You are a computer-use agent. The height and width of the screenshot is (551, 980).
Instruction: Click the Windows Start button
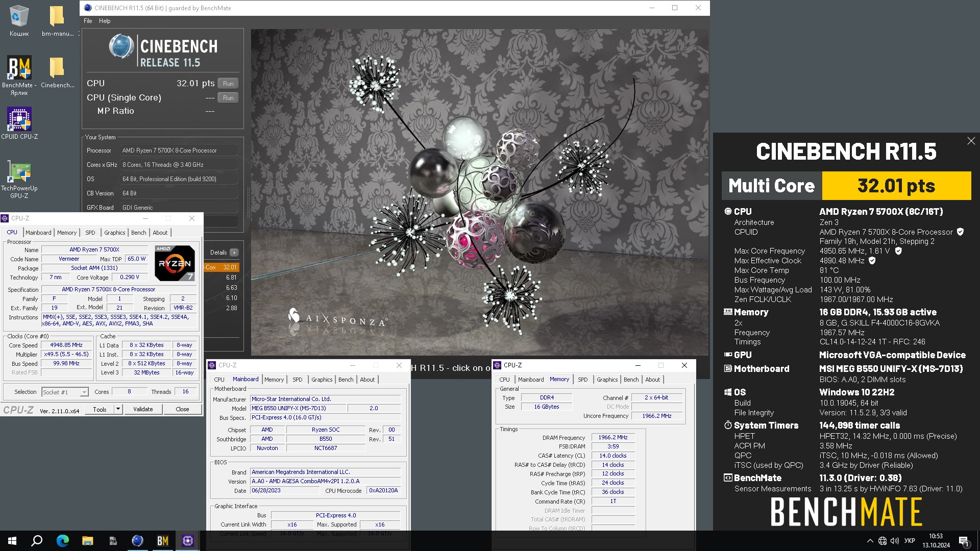(x=12, y=541)
